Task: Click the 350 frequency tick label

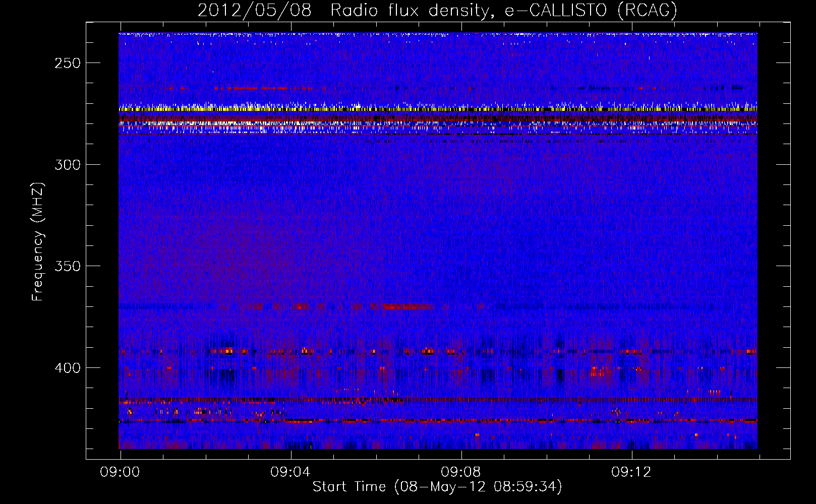Action: coord(68,266)
